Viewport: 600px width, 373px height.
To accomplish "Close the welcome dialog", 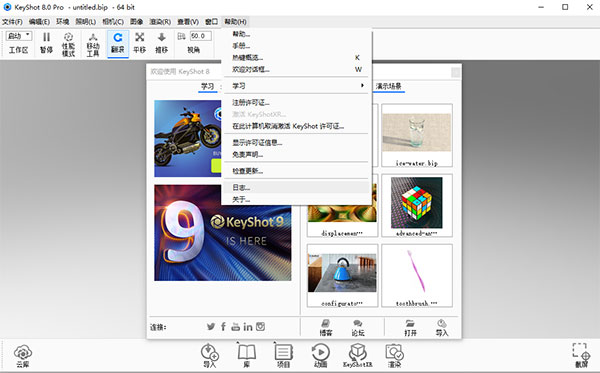I will point(455,72).
